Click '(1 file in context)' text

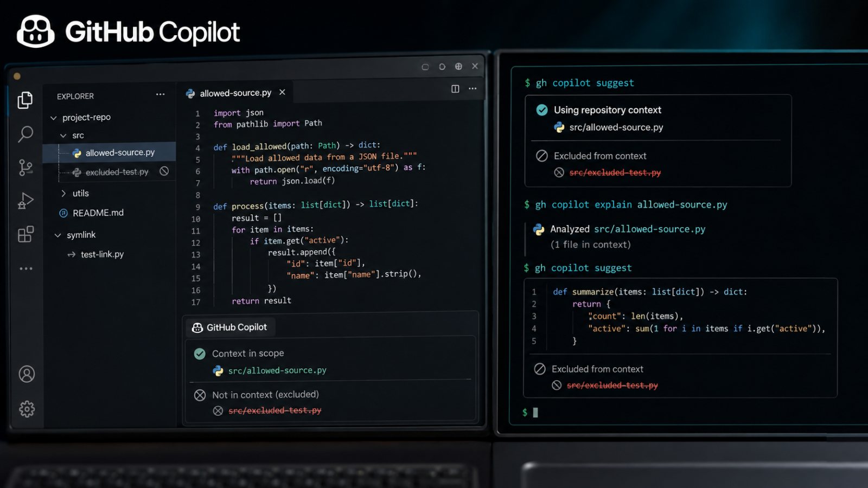coord(590,245)
